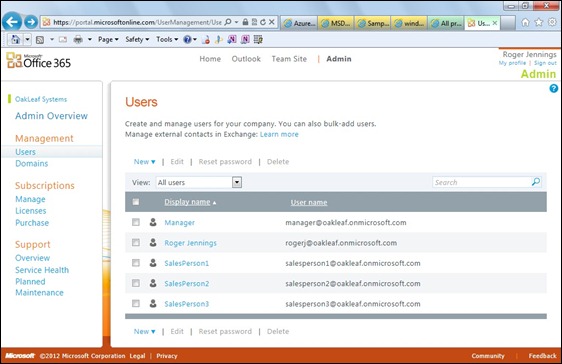Switch to the MSD browser tab
This screenshot has height=364, width=562.
pos(336,23)
